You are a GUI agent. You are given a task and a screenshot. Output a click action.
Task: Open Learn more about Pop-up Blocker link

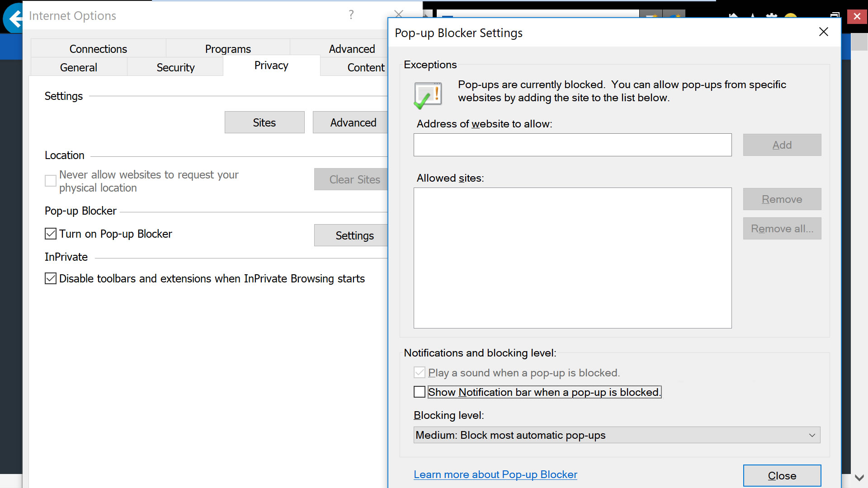pos(495,474)
